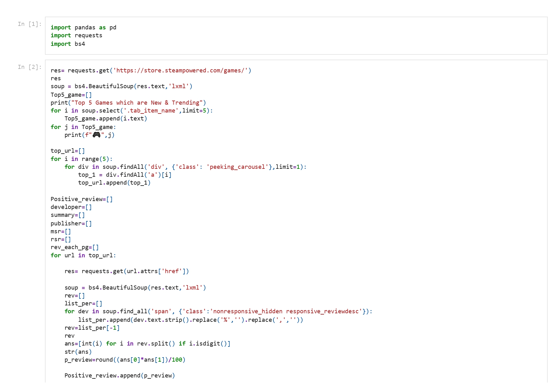Click the 'p_review=round((ans[0]*ans[1])/100)' line
The image size is (555, 392).
coord(125,360)
